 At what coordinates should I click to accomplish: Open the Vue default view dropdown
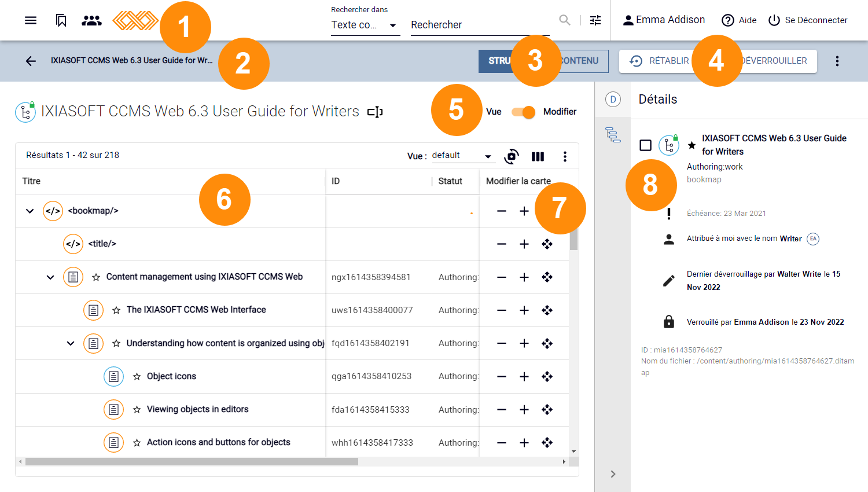click(464, 156)
